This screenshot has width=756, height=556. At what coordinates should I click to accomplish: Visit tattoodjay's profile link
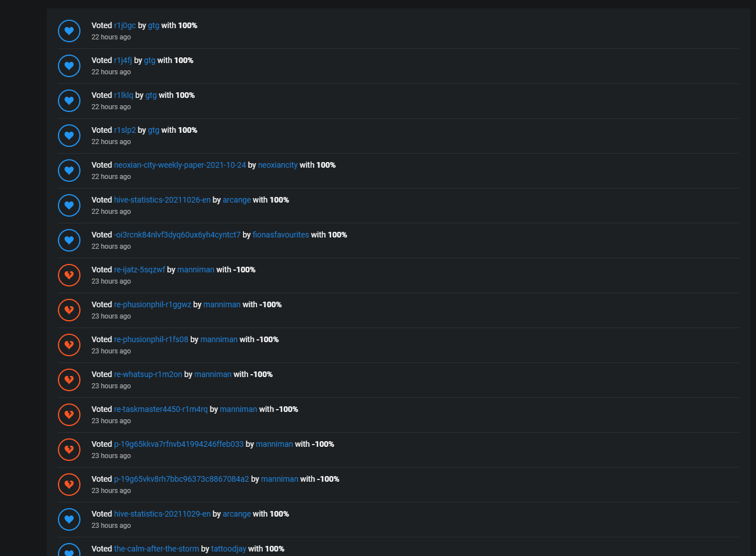(x=228, y=549)
